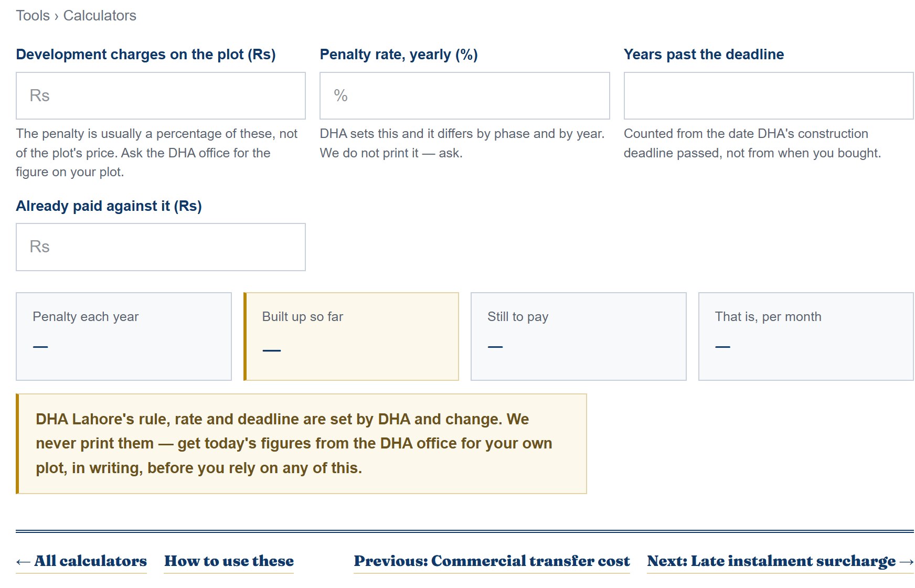Click the Penalty each year result card
Viewport: 915px width, 588px height.
124,336
